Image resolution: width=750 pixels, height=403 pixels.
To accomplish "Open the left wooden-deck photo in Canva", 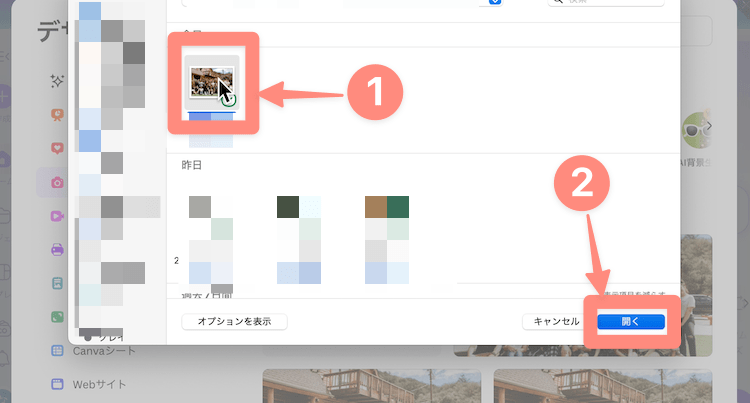I will click(372, 386).
